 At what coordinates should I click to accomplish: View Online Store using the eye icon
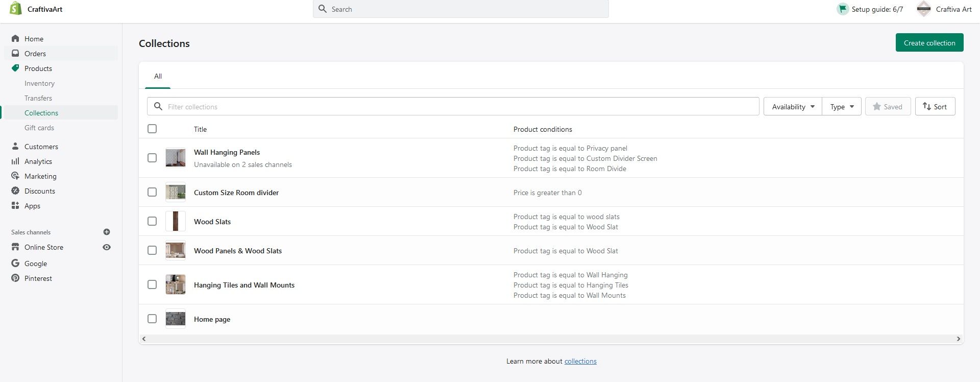(x=107, y=247)
